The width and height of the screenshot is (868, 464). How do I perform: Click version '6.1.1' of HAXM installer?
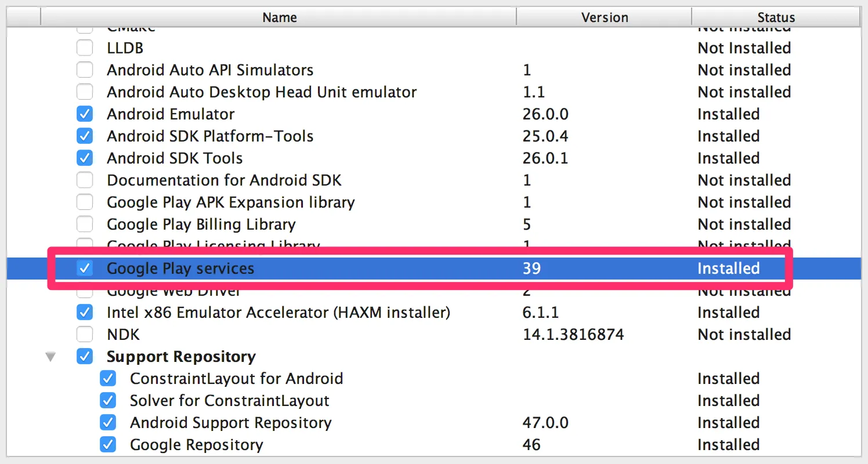[541, 313]
